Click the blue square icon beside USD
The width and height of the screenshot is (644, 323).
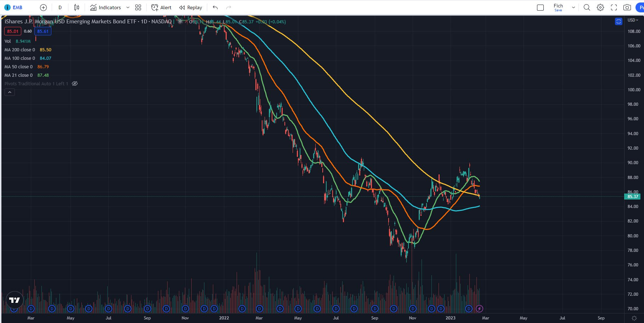(x=618, y=22)
